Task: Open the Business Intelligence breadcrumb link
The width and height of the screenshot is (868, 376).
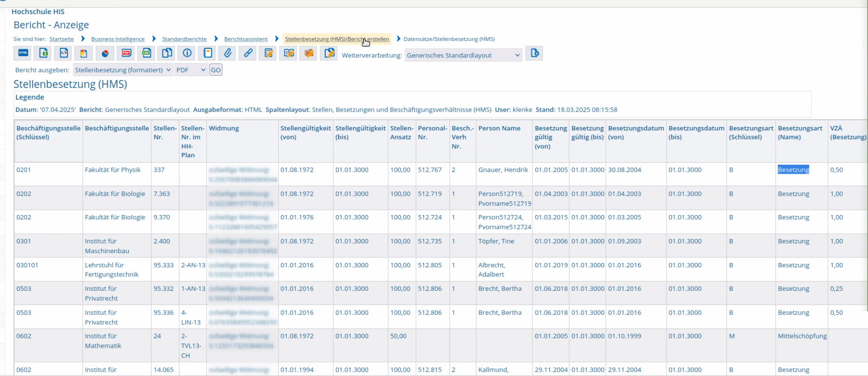Action: coord(118,39)
